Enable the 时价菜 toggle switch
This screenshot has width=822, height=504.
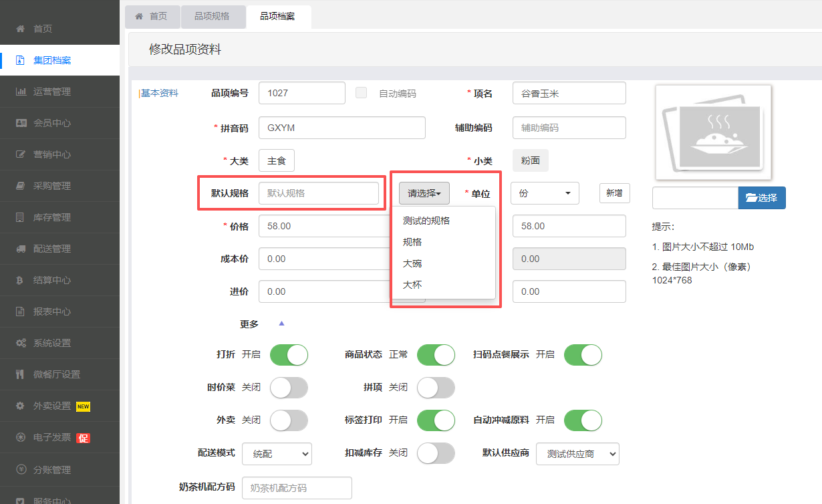[x=289, y=387]
